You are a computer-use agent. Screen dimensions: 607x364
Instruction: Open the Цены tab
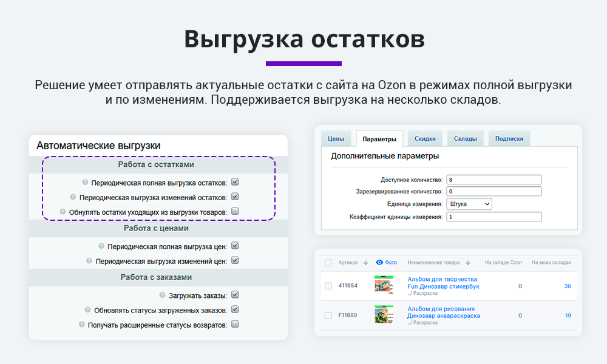click(336, 138)
